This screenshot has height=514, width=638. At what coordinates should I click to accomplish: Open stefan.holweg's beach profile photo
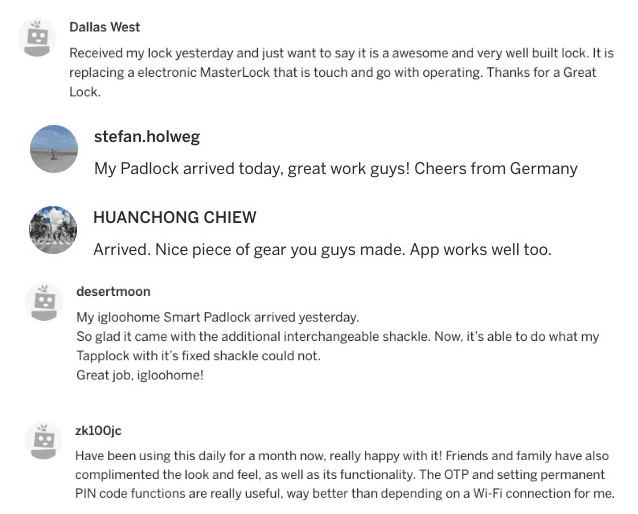[54, 149]
